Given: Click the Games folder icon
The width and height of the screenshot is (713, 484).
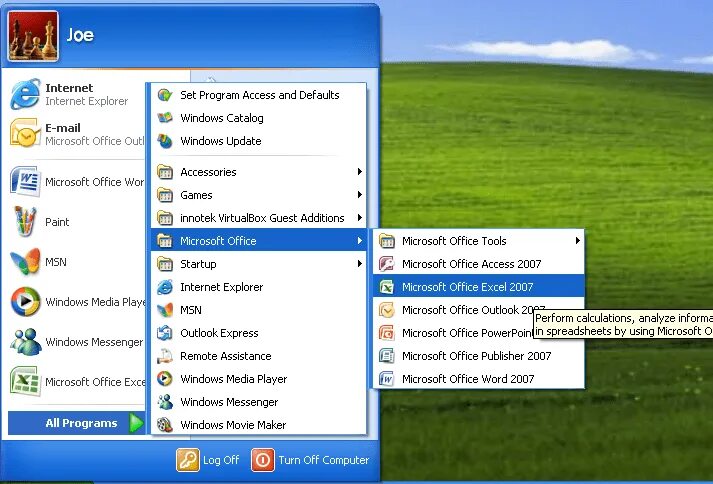Looking at the screenshot, I should [165, 195].
